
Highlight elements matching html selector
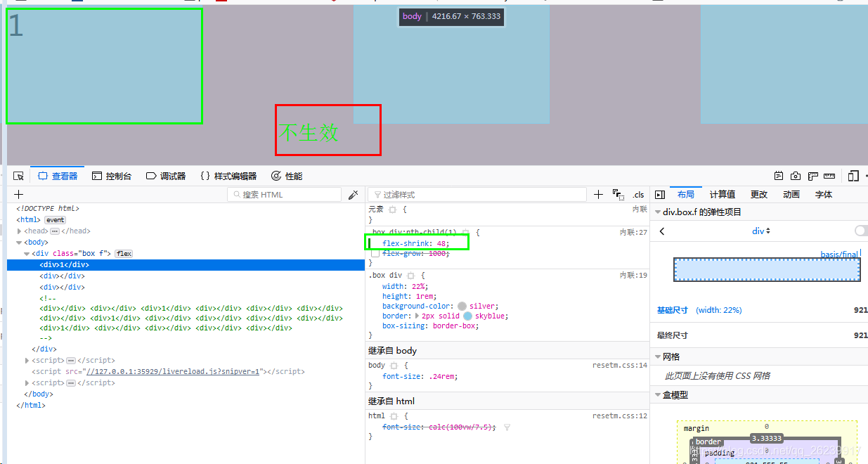[x=394, y=416]
